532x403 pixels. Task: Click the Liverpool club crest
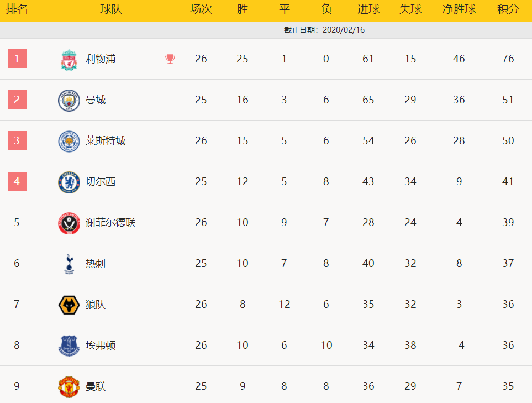(x=69, y=60)
